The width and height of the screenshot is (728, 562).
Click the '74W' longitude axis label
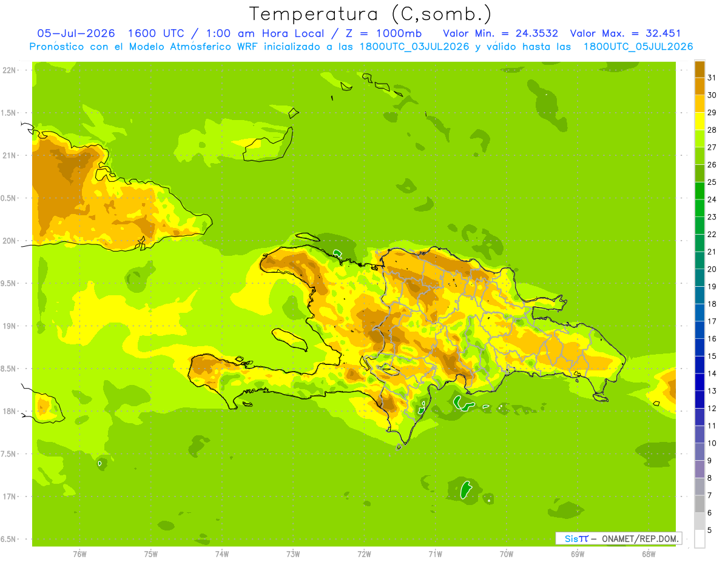(x=222, y=554)
